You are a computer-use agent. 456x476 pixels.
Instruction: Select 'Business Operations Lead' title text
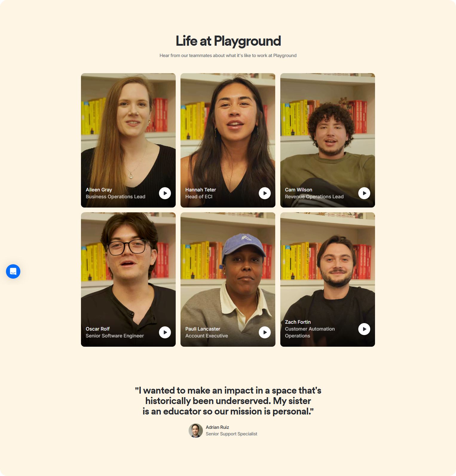coord(115,196)
